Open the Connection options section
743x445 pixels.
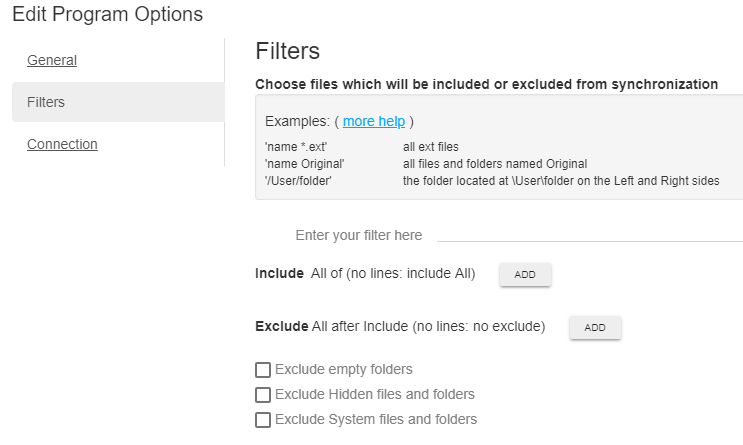(x=62, y=144)
